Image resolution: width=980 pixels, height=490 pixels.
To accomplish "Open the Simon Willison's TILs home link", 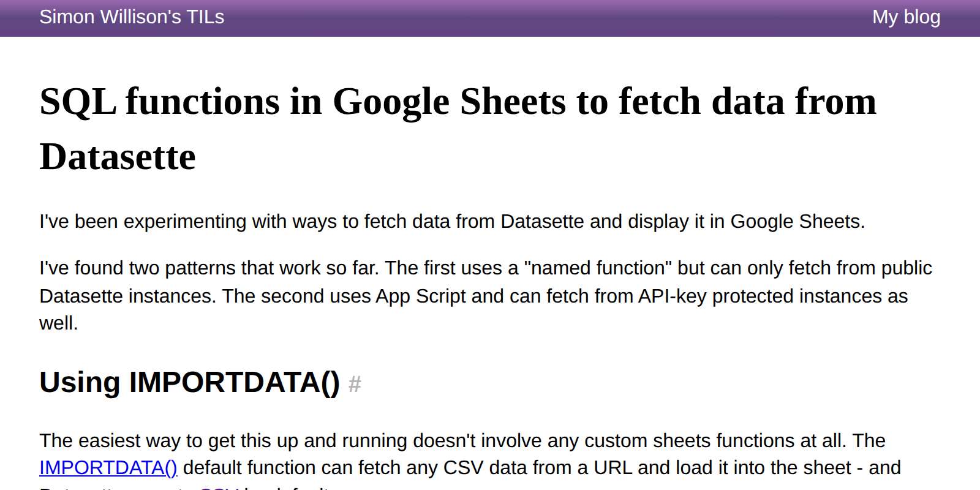I will [x=132, y=17].
